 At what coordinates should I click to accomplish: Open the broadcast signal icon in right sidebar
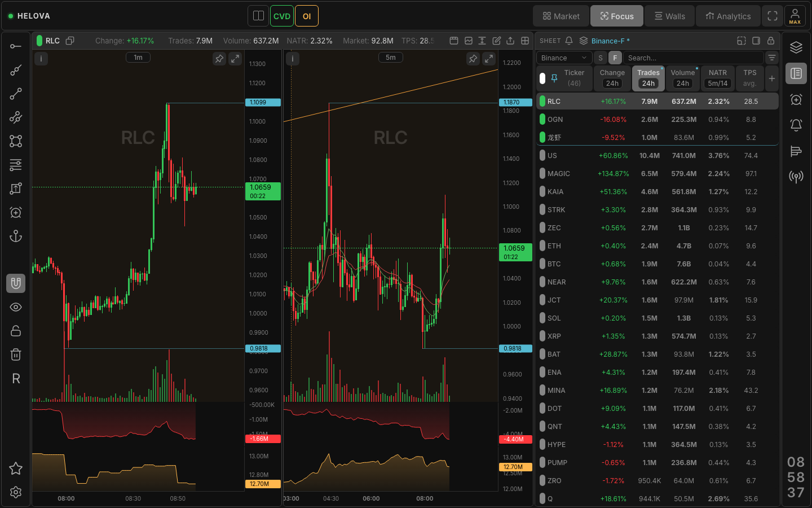point(796,177)
